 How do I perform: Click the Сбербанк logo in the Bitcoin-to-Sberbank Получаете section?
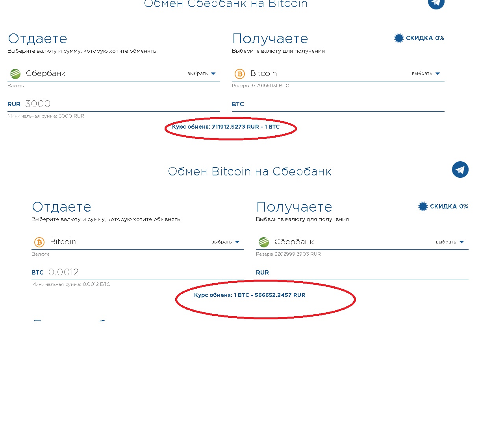coord(264,242)
